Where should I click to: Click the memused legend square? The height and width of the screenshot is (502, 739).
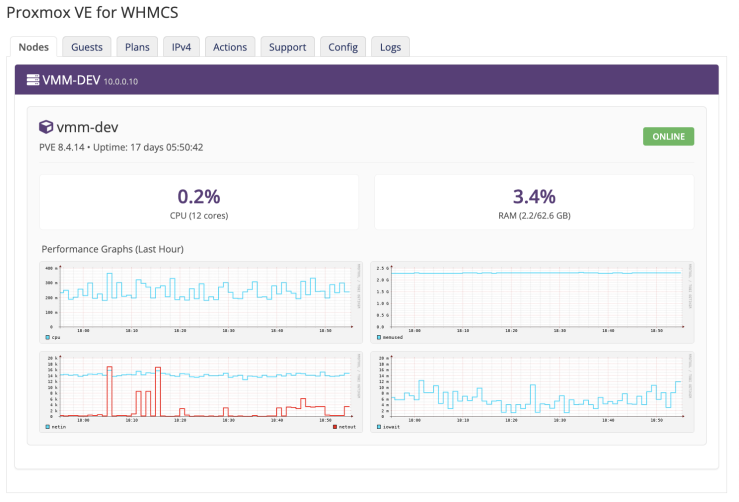pyautogui.click(x=379, y=338)
